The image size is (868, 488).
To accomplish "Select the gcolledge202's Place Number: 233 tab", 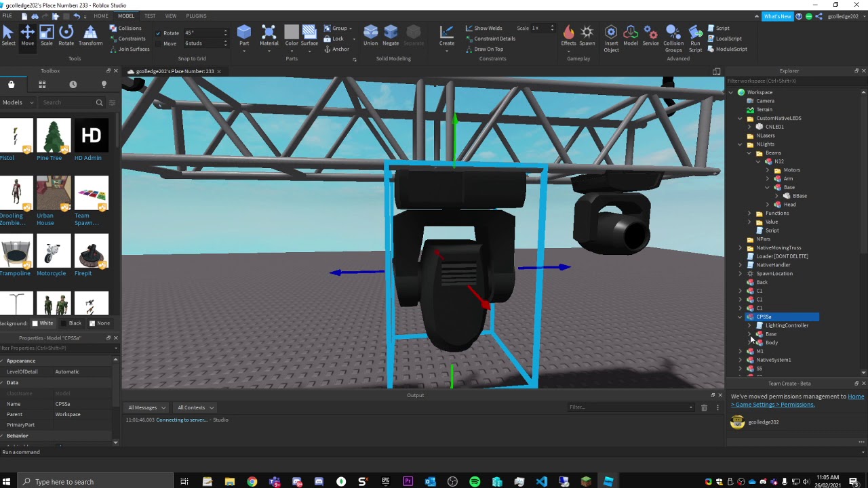I will (x=175, y=71).
